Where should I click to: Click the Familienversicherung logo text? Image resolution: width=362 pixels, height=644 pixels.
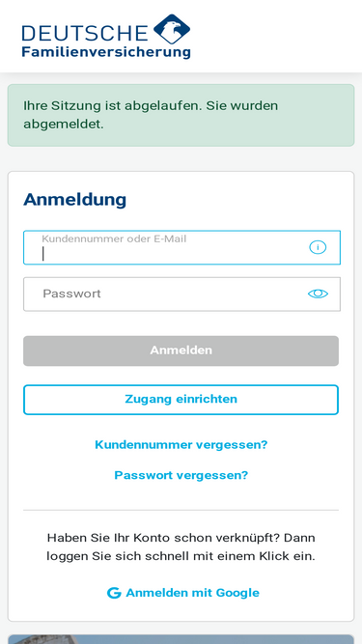106,53
